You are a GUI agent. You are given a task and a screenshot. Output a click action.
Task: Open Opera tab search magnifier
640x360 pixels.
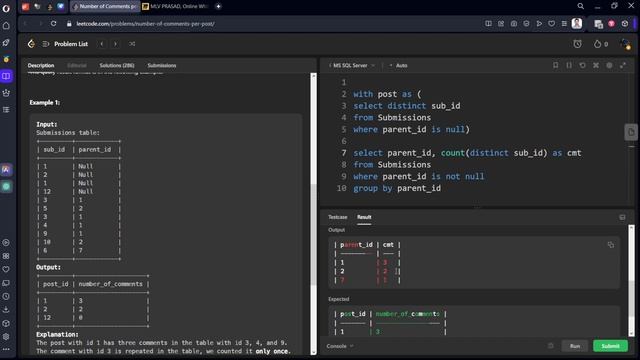click(580, 6)
